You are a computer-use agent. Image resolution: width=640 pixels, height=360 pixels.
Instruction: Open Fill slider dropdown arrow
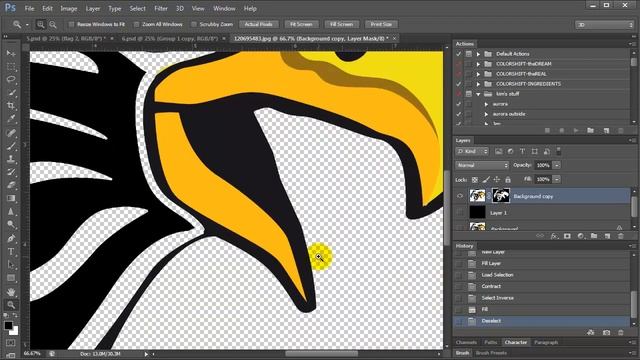[556, 180]
